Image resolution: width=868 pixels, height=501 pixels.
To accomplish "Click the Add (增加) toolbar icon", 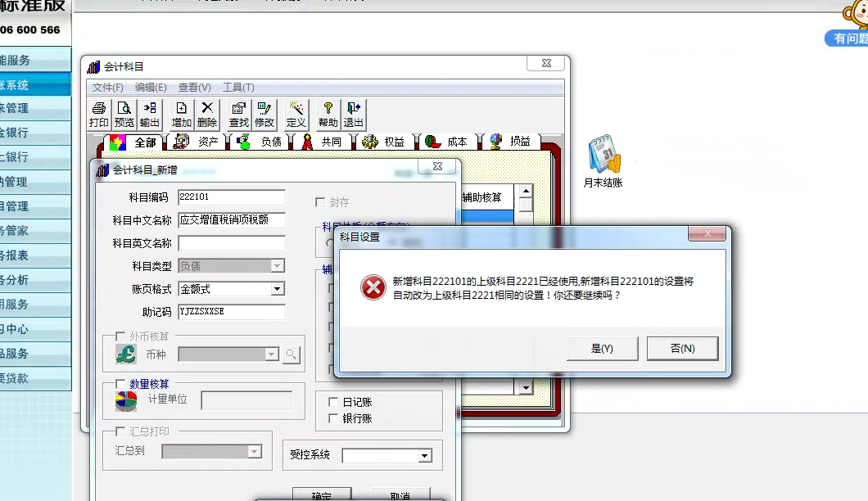I will 181,115.
